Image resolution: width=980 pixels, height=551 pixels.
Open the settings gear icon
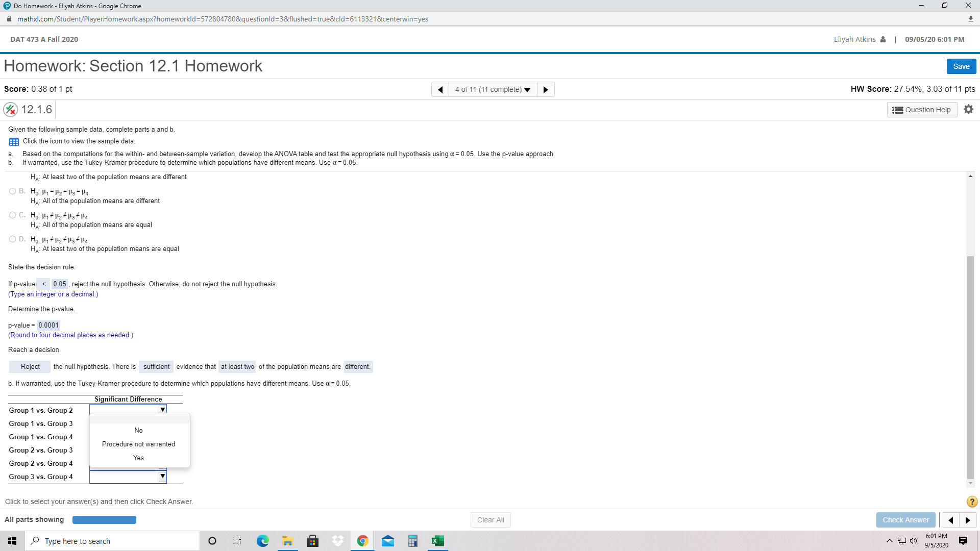coord(968,109)
